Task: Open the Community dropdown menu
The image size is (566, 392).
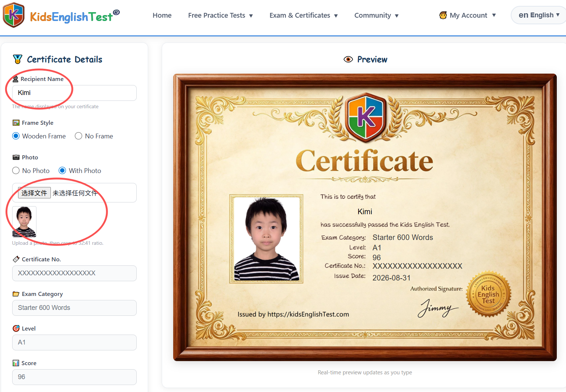Action: 377,15
